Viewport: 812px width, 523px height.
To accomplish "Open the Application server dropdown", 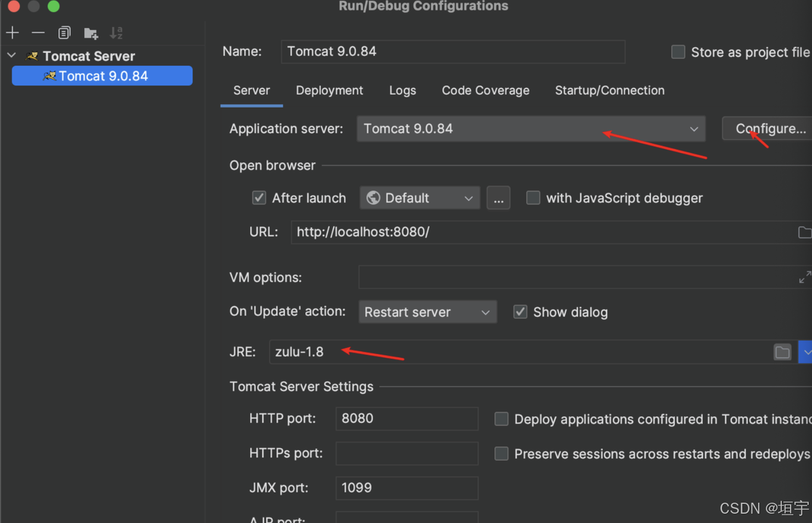I will point(531,129).
